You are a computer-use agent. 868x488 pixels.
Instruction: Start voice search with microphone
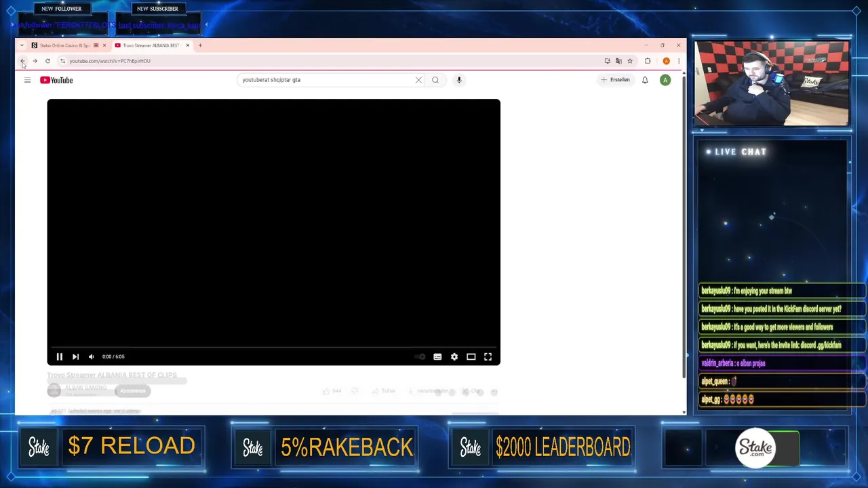[x=459, y=80]
